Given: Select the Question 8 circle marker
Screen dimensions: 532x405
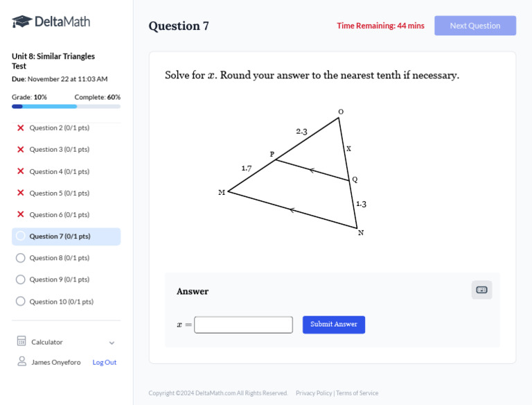Looking at the screenshot, I should tap(21, 258).
